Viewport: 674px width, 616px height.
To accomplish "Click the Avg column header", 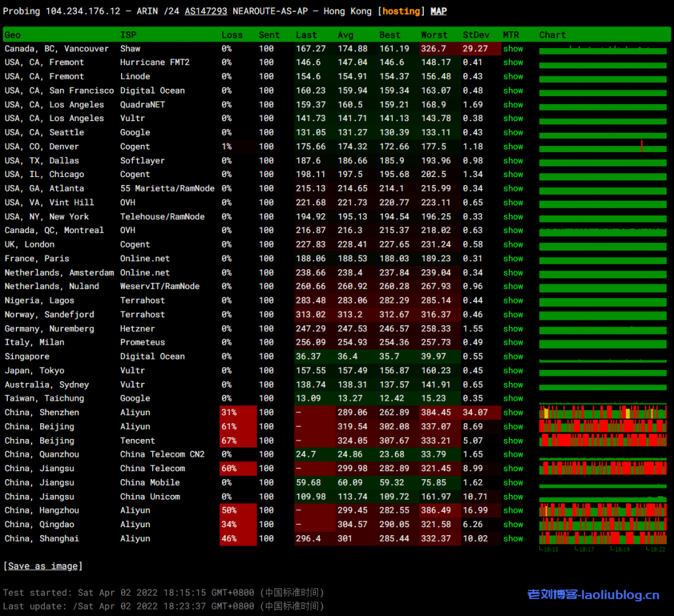I will [346, 35].
